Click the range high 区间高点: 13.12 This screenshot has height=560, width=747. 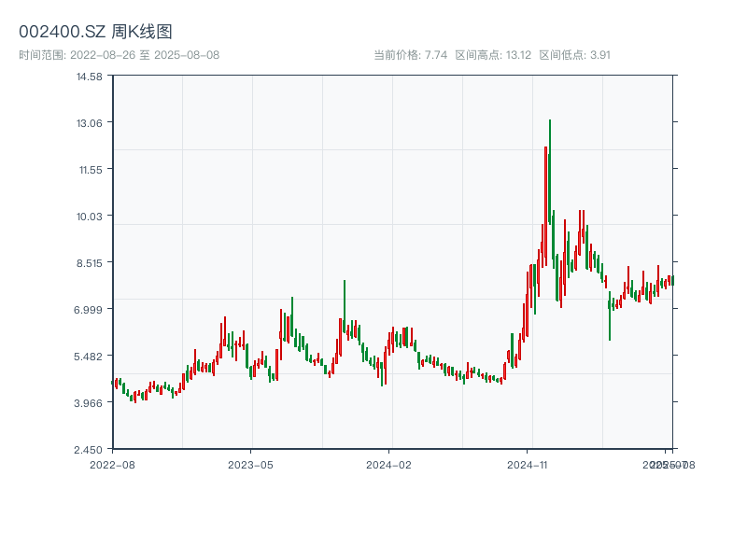point(493,55)
